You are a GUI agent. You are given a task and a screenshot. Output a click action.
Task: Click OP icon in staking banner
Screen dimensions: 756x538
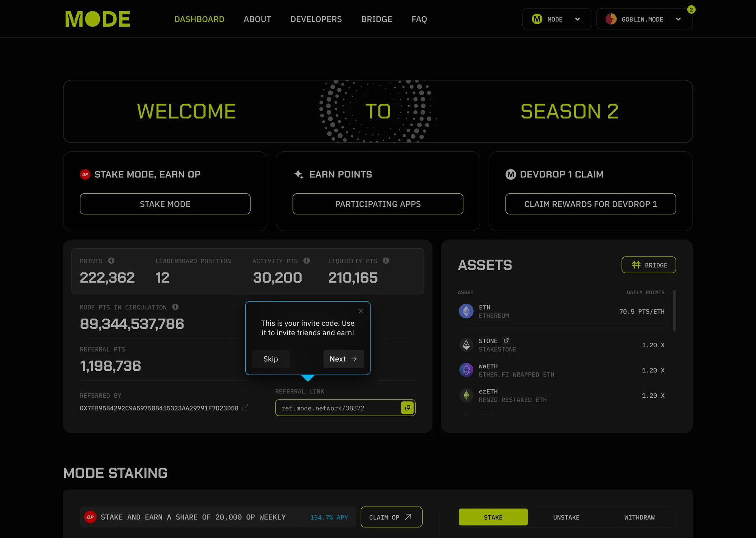tap(90, 517)
